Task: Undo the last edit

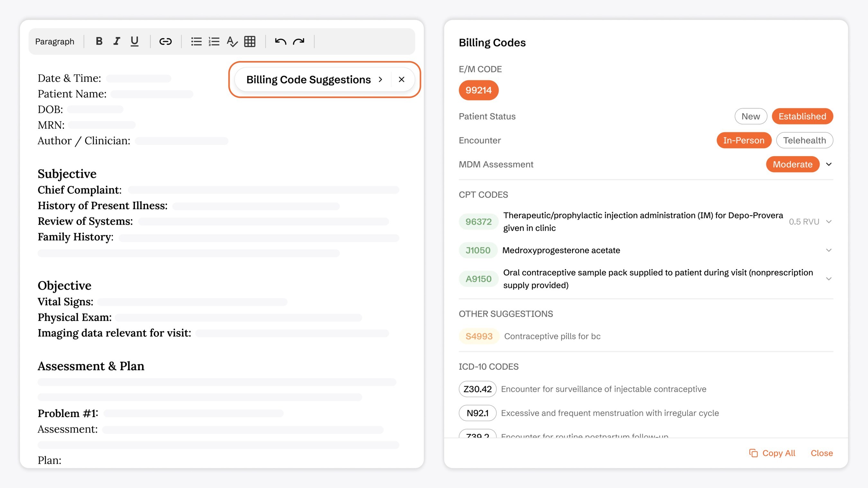Action: pos(280,41)
